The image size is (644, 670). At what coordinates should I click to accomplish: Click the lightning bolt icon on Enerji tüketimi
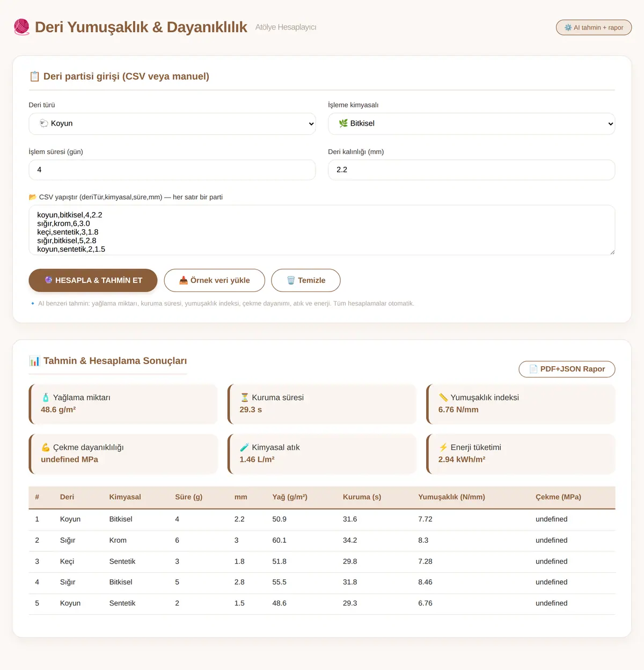[443, 447]
